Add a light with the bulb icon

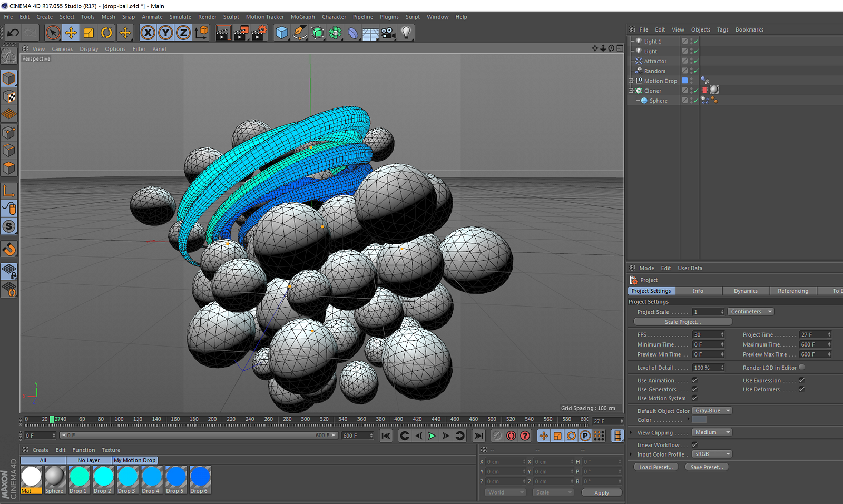(x=406, y=33)
